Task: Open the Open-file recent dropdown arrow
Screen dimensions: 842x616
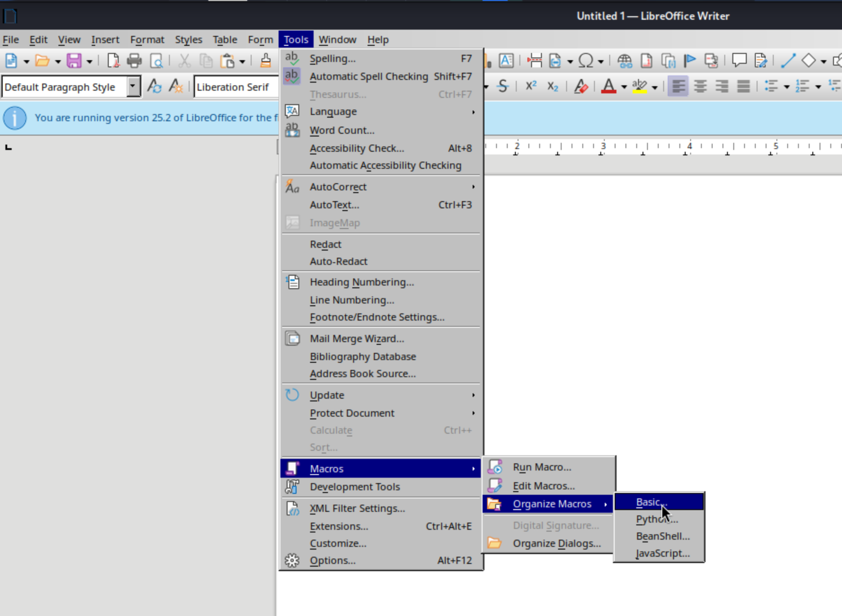Action: 58,62
